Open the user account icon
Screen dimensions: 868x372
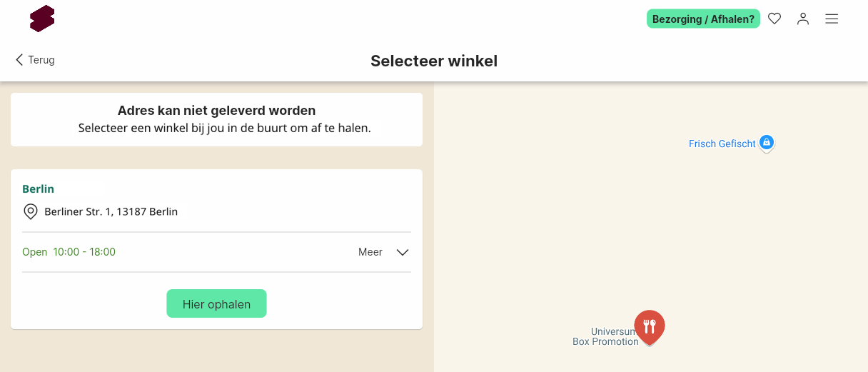[x=803, y=19]
